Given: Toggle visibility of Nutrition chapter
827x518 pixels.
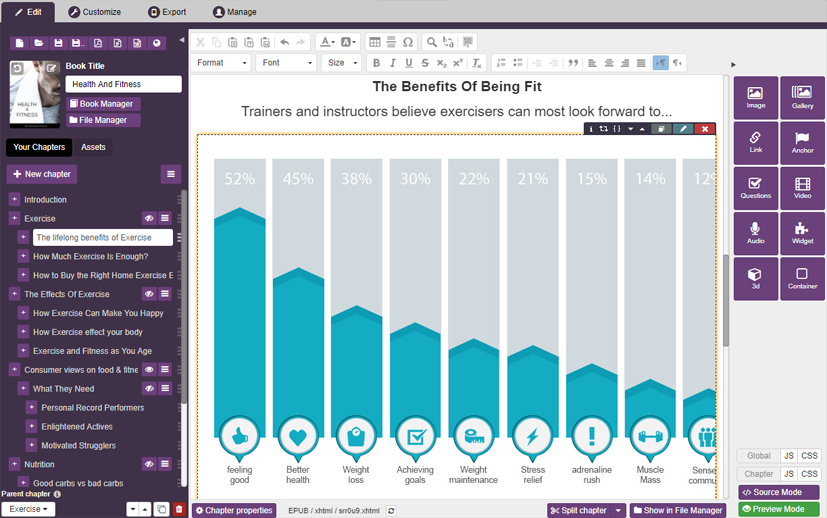Looking at the screenshot, I should (x=149, y=464).
